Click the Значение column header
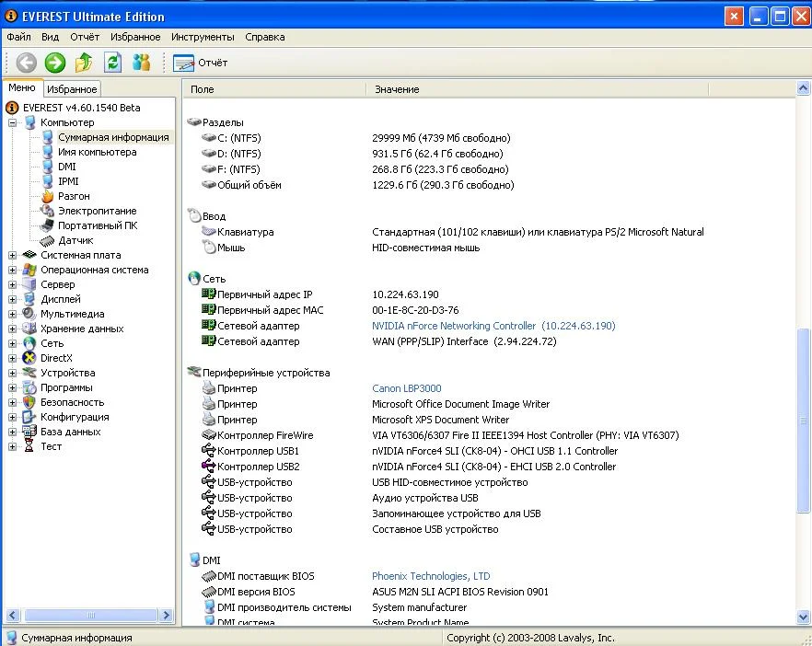This screenshot has height=646, width=812. click(397, 89)
